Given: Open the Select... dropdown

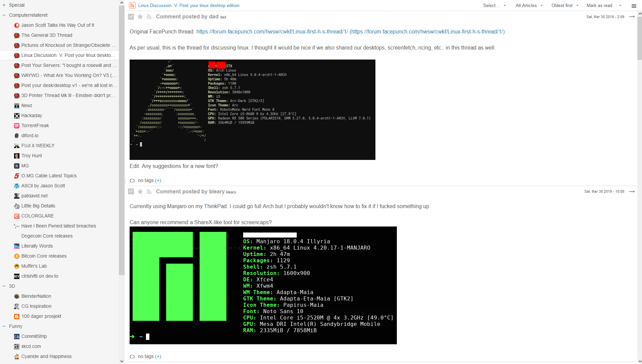Looking at the screenshot, I should [494, 6].
